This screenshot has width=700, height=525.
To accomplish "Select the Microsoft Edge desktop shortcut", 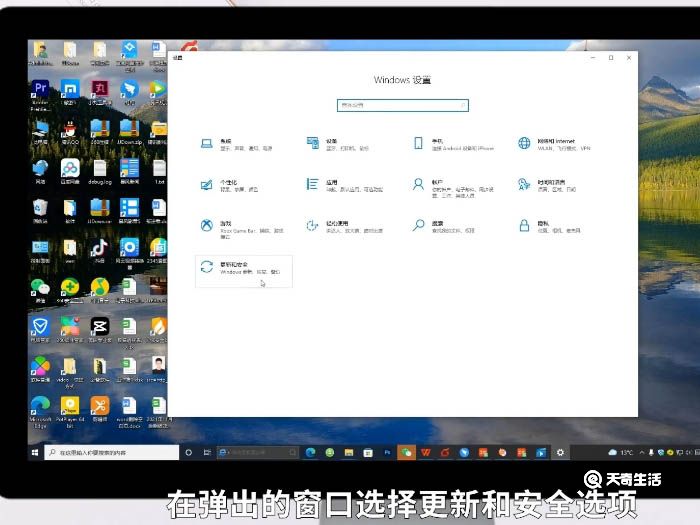I will (40, 412).
